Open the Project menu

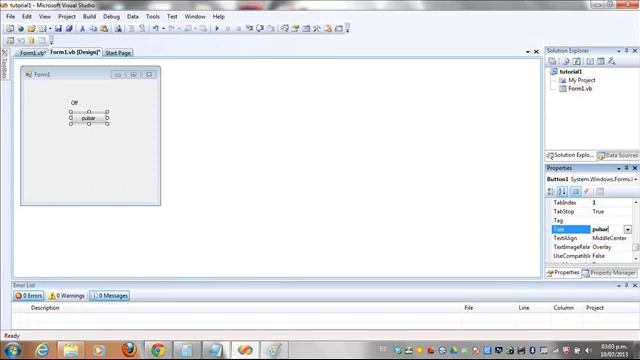point(67,17)
